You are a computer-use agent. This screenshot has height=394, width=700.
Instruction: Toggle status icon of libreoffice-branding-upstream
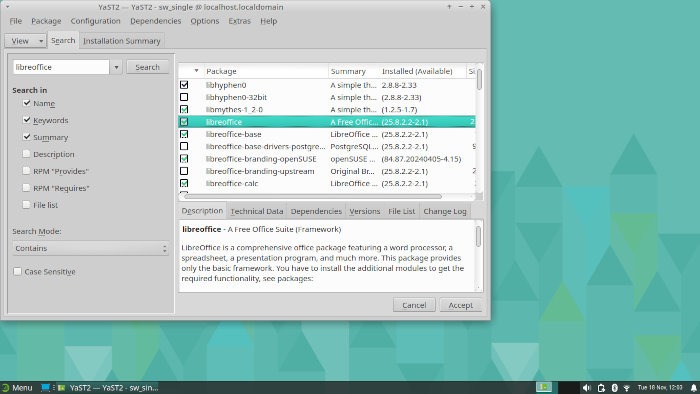[184, 171]
